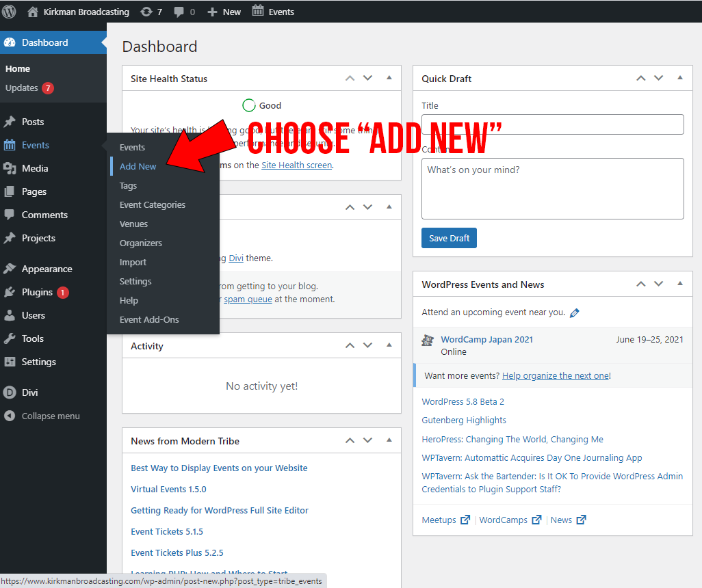
Task: Open Settings in Events submenu
Action: tap(135, 282)
